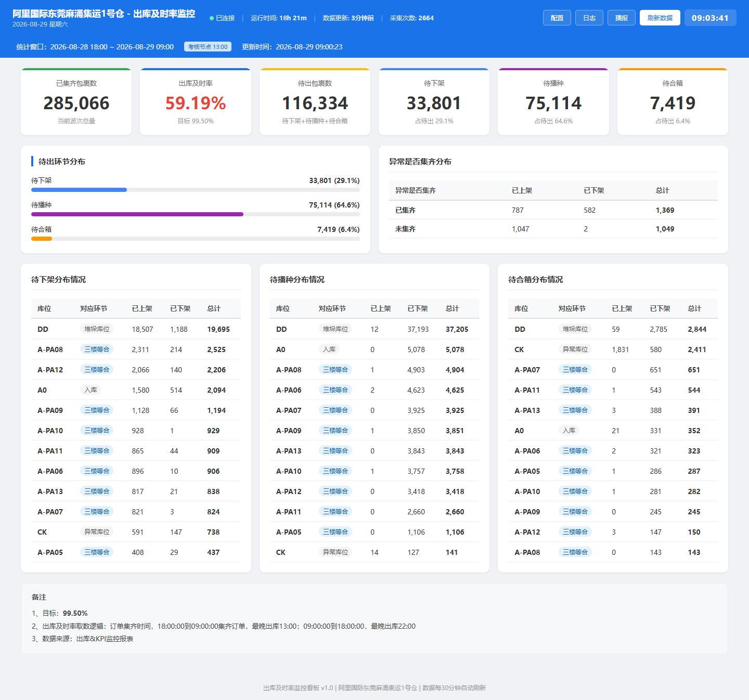Click 已下架 header in 待播种分布情况 table
This screenshot has height=700, width=749.
click(x=417, y=308)
